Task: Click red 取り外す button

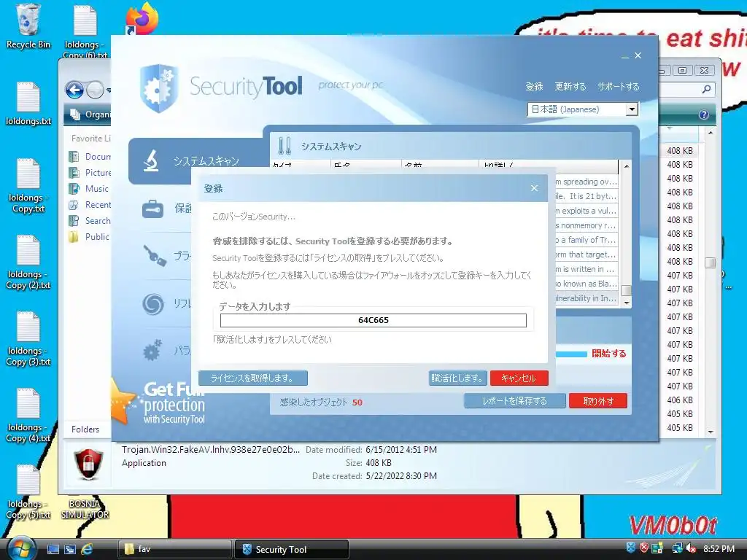Action: [598, 401]
